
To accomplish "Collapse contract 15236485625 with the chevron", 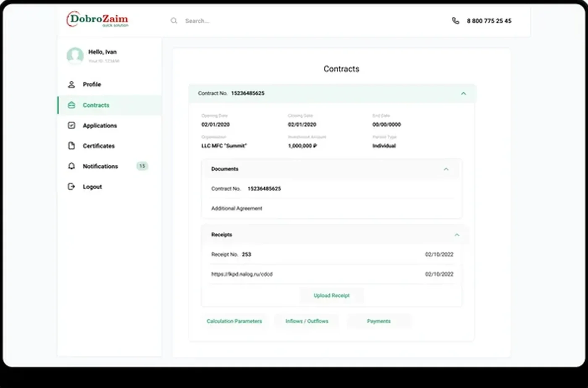I will [464, 93].
